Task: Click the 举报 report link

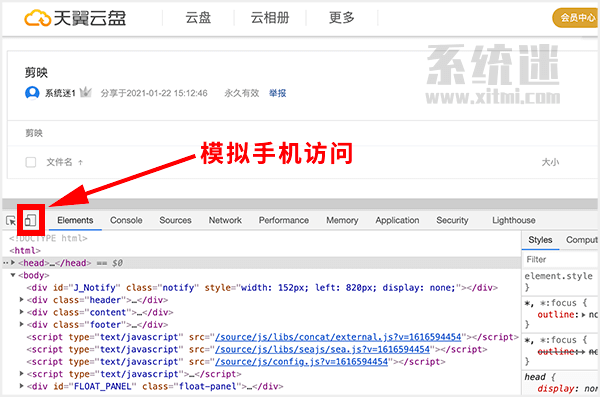Action: pyautogui.click(x=277, y=93)
